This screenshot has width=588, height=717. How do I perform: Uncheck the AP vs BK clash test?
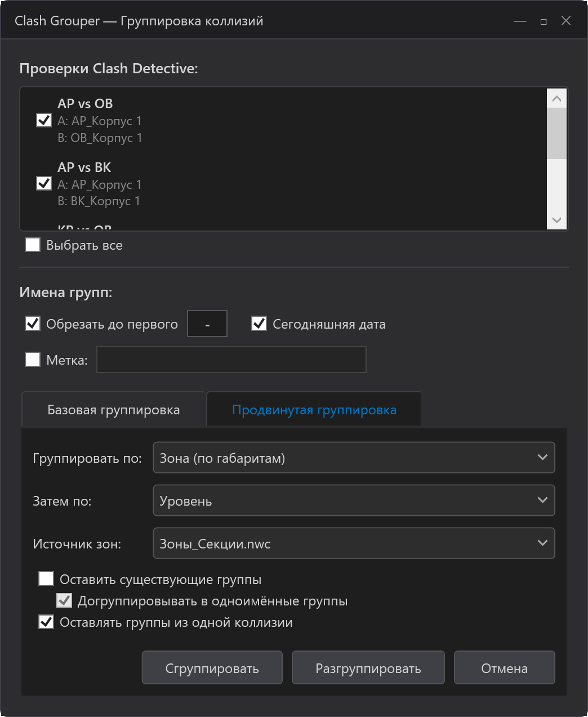tap(44, 184)
